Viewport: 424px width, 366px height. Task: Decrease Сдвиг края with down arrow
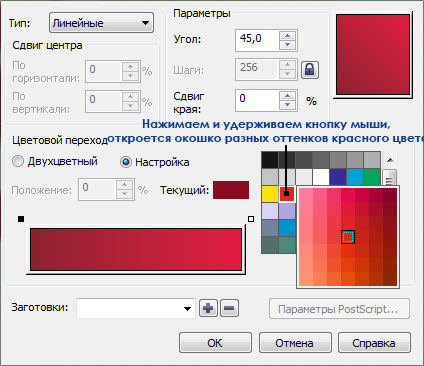coord(287,105)
